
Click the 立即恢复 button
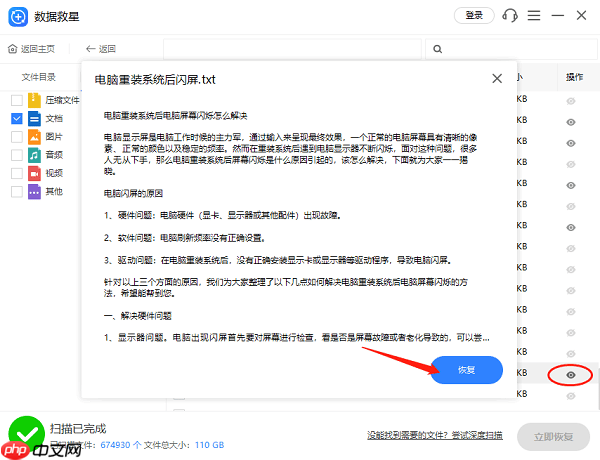coord(554,437)
